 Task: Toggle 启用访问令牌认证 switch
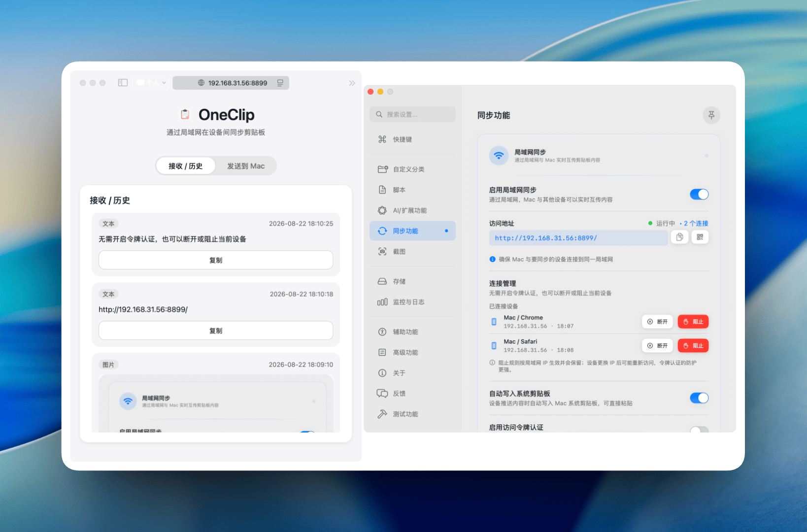pos(699,430)
